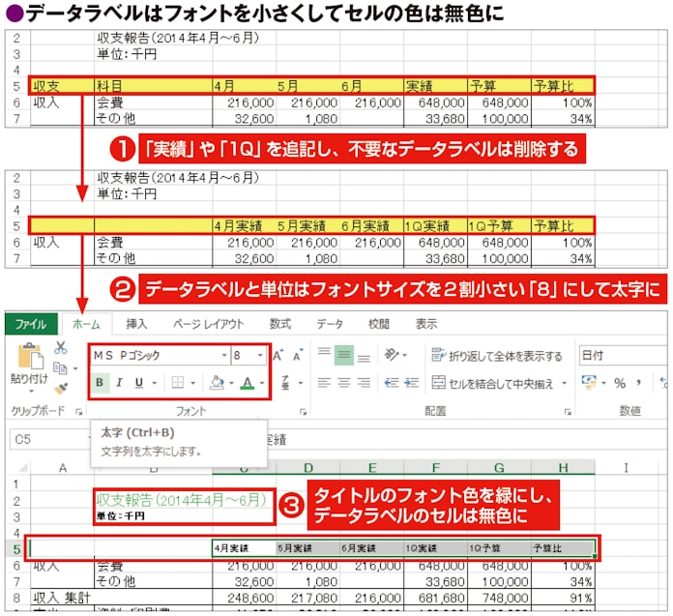Switch to the 挿入 tab
This screenshot has width=673, height=616.
[x=136, y=324]
